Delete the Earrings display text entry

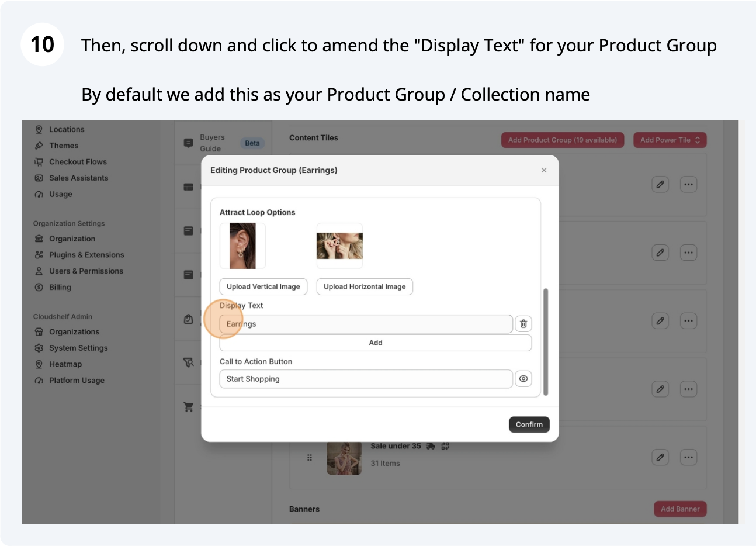523,324
